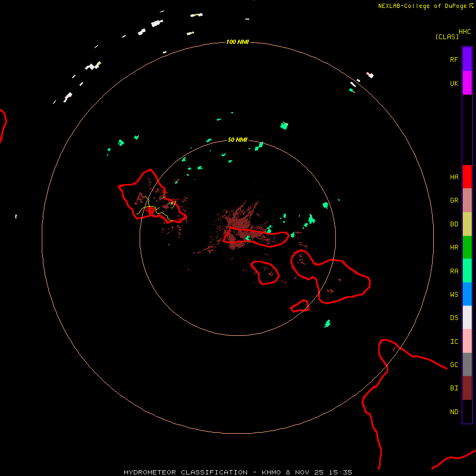Viewport: 476px width, 476px height.
Task: Click the 'ND' legend label
Action: pyautogui.click(x=454, y=412)
